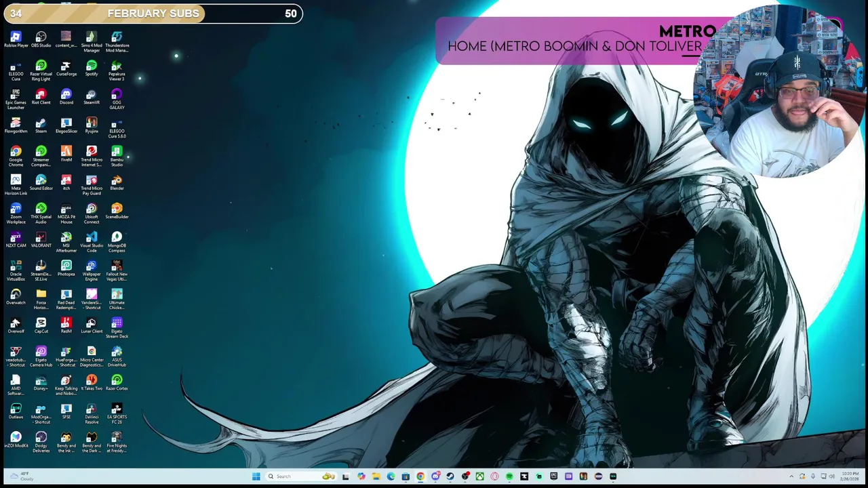Open the Ryujinx desktop icon
The image size is (868, 488).
pyautogui.click(x=92, y=125)
